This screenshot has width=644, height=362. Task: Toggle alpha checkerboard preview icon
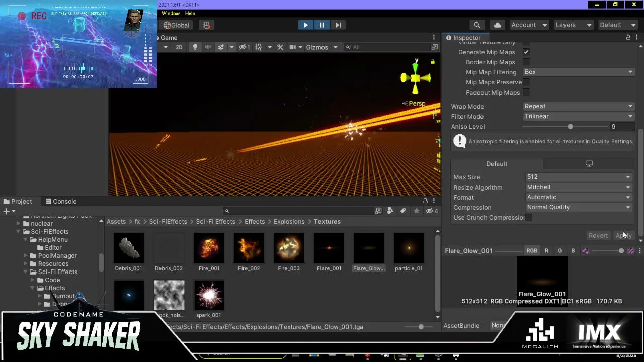point(585,250)
